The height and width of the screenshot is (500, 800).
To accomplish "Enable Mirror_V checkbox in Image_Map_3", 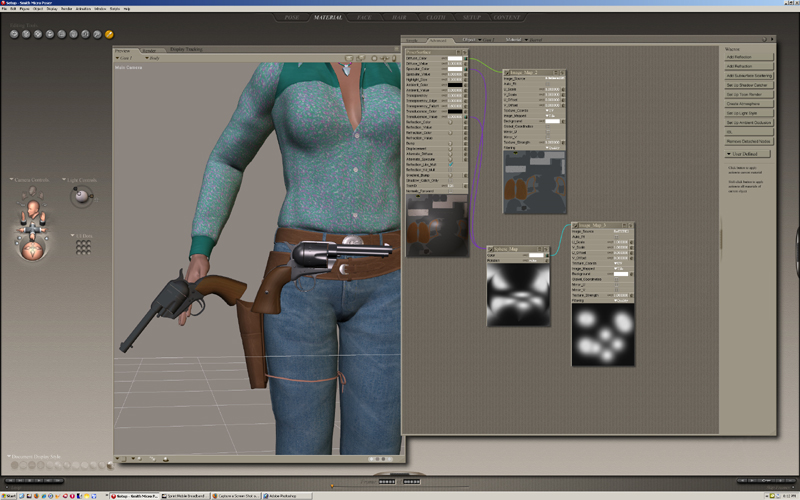I will (616, 290).
